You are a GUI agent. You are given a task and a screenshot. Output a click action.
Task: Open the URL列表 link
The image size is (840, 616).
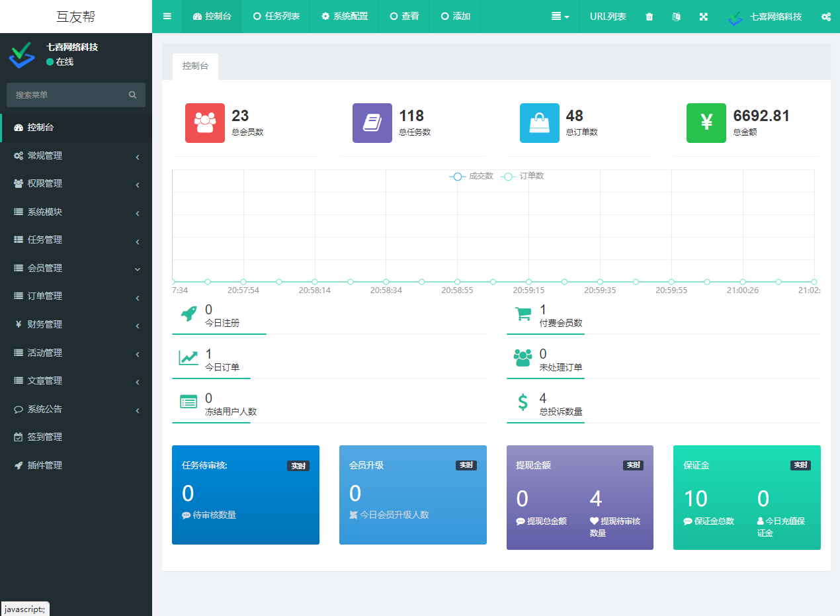(608, 17)
